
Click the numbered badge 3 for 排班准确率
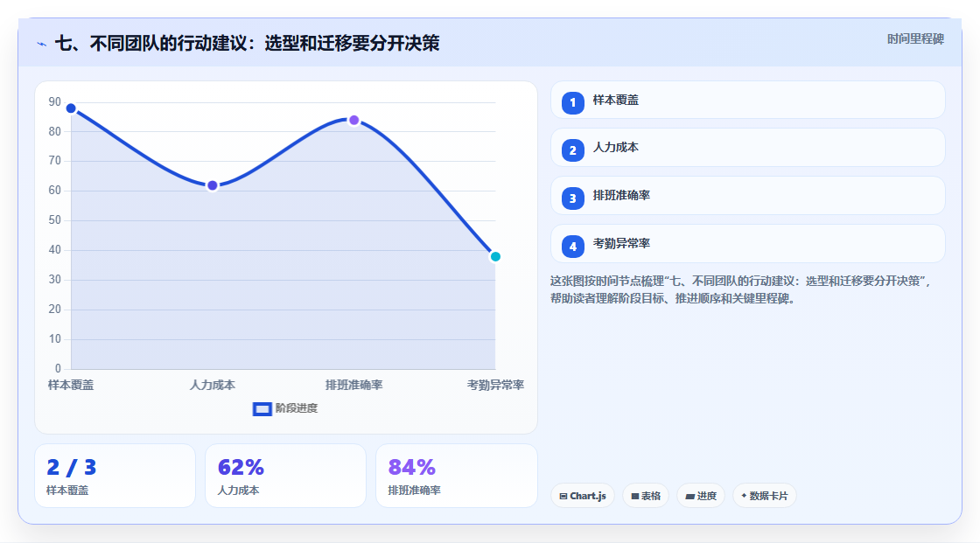click(572, 198)
